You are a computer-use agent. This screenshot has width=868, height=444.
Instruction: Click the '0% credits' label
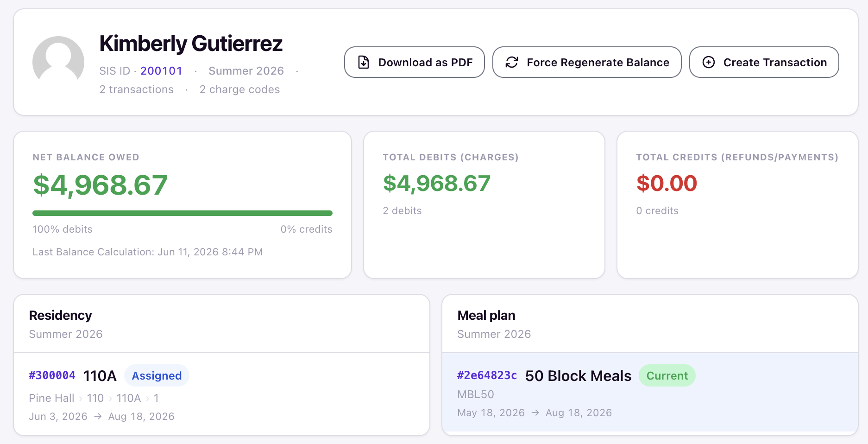[306, 229]
